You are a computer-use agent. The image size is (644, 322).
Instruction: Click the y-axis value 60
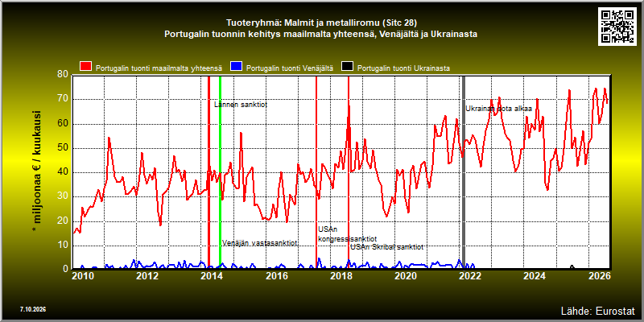(x=64, y=124)
